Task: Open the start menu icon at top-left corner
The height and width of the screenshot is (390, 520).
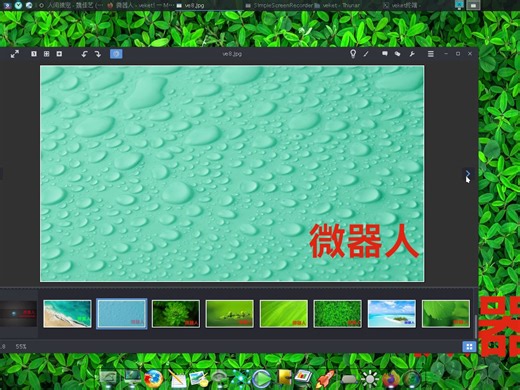Action: (x=7, y=5)
